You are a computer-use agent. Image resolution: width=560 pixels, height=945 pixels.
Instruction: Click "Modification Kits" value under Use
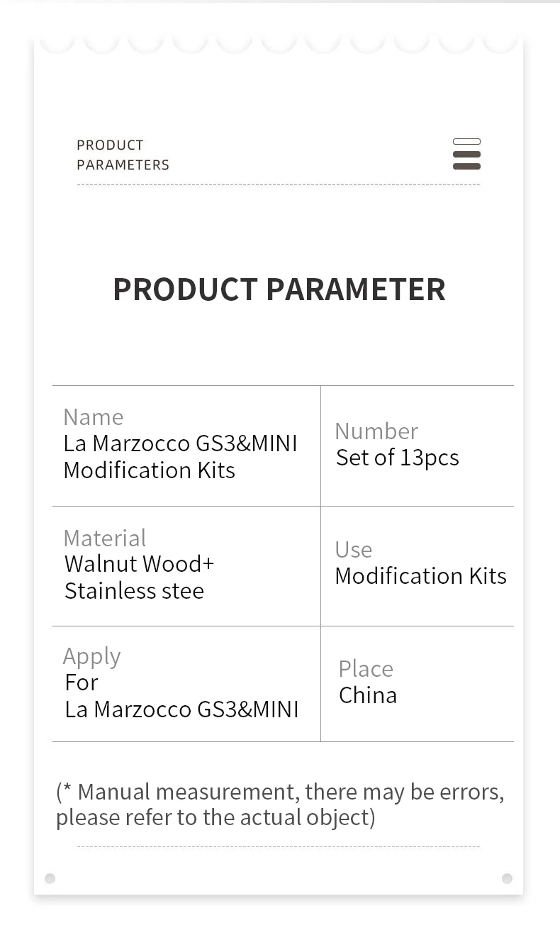click(420, 576)
